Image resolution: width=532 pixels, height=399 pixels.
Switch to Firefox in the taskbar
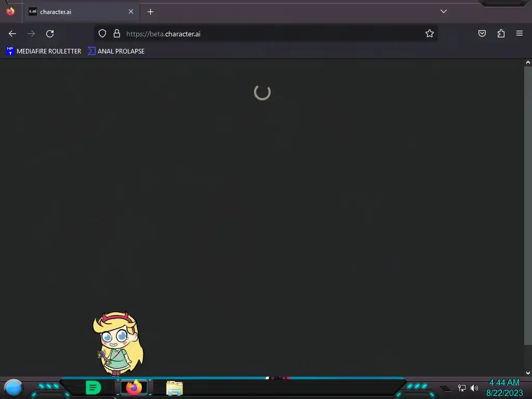[x=134, y=388]
